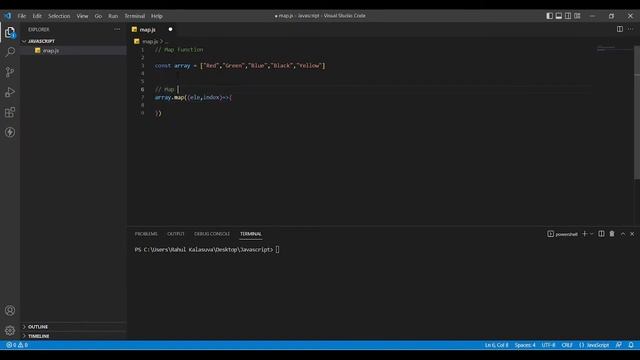Click the Ln 6, Col 8 status
This screenshot has height=360, width=640.
click(496, 345)
